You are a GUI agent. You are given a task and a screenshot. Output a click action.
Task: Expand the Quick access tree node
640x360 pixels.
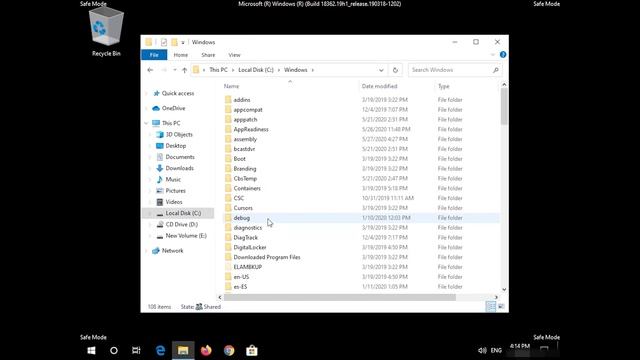tap(147, 93)
